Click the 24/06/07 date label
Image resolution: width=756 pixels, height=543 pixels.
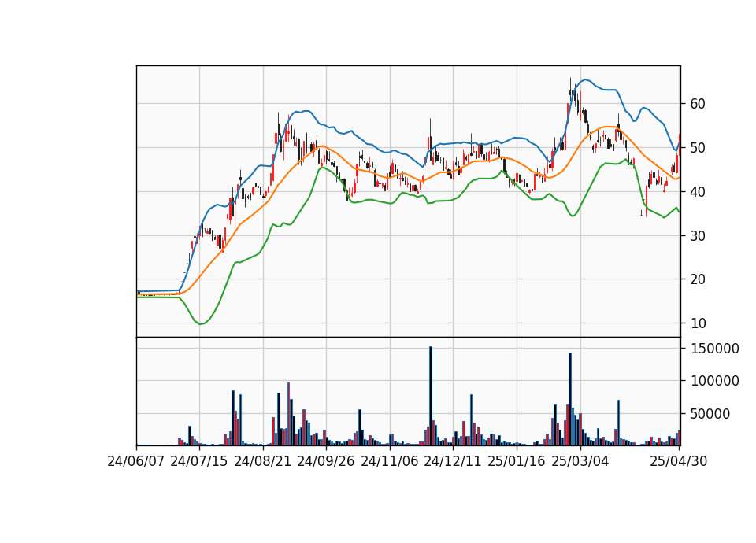tap(136, 462)
